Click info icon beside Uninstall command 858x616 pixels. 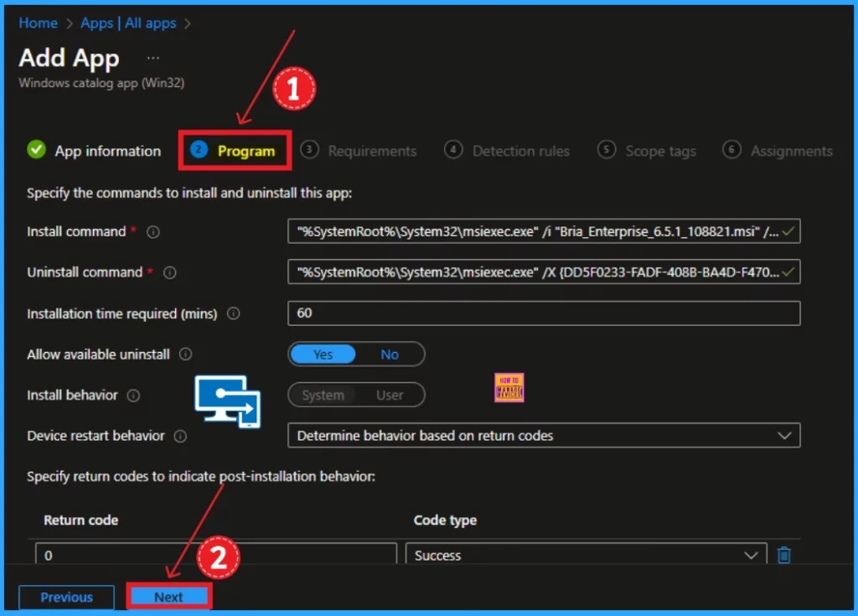(170, 273)
